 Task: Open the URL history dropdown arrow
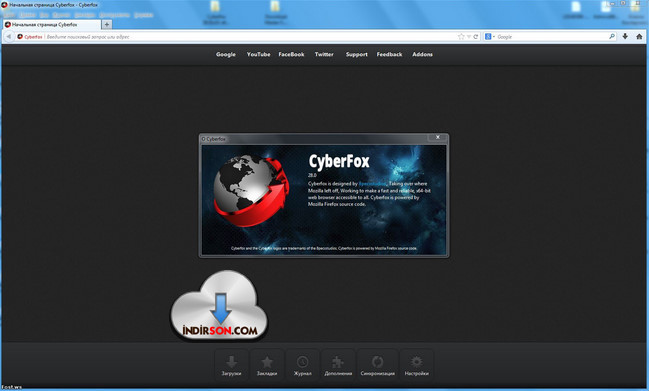coord(469,37)
